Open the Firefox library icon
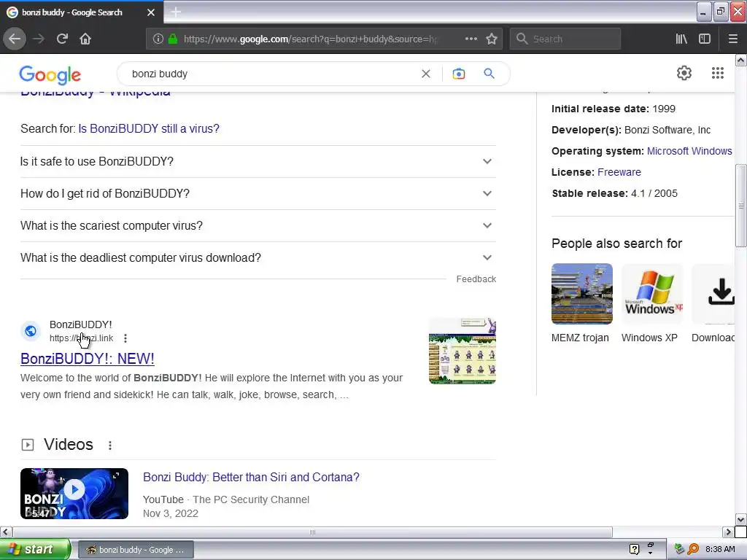 point(681,39)
